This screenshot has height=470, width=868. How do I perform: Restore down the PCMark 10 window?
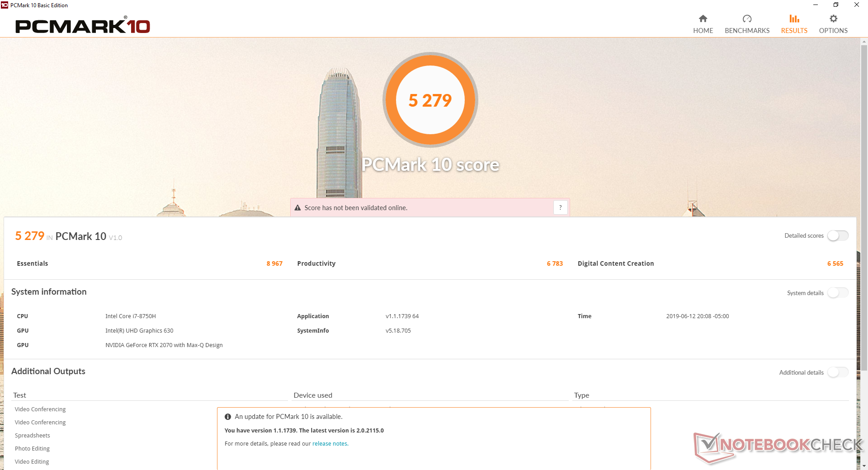click(836, 5)
